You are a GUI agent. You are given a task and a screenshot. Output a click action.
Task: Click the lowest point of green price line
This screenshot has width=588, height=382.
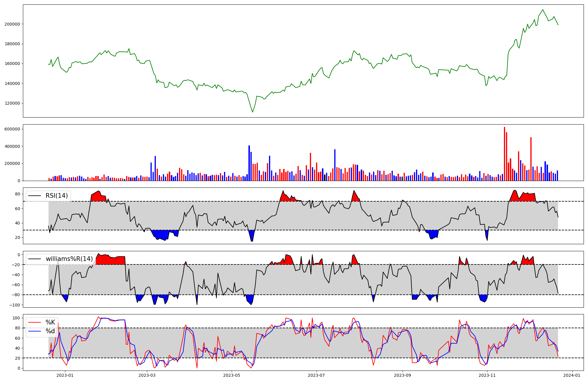(x=252, y=112)
